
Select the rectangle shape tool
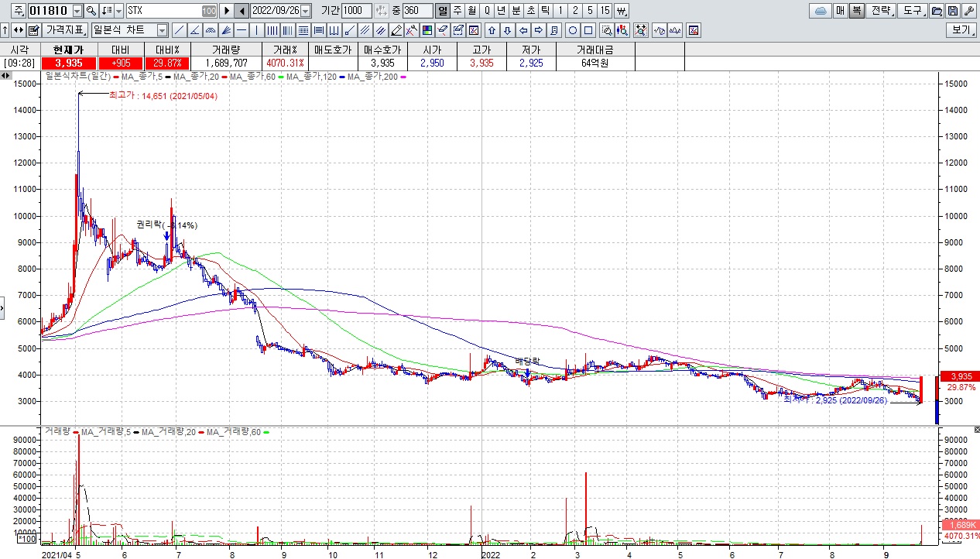pyautogui.click(x=588, y=30)
